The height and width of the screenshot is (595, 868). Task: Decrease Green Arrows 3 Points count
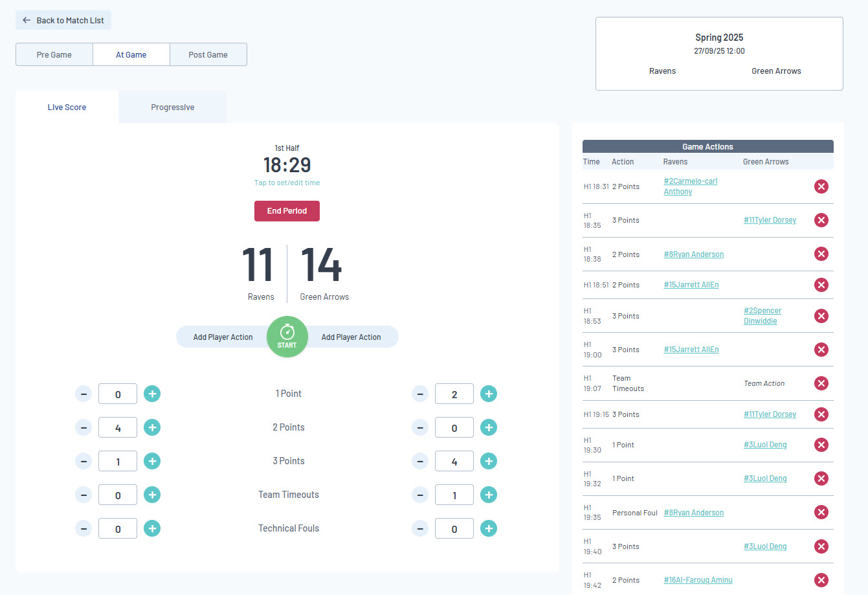tap(420, 461)
